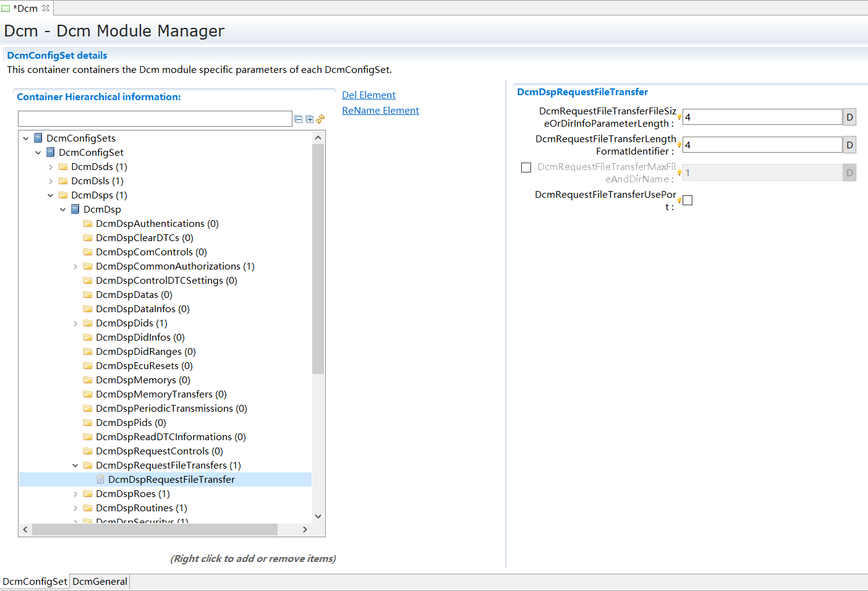Click the DcmDspRequestFileTransfer document icon
The height and width of the screenshot is (591, 868).
(x=100, y=479)
